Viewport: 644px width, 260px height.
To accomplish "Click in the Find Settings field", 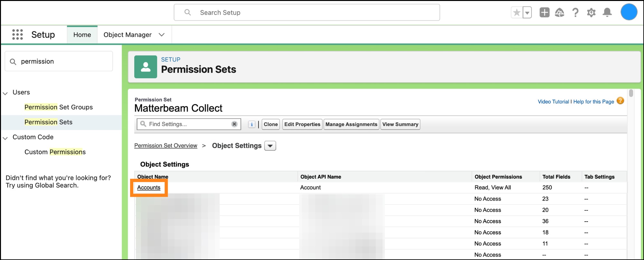I will click(189, 124).
